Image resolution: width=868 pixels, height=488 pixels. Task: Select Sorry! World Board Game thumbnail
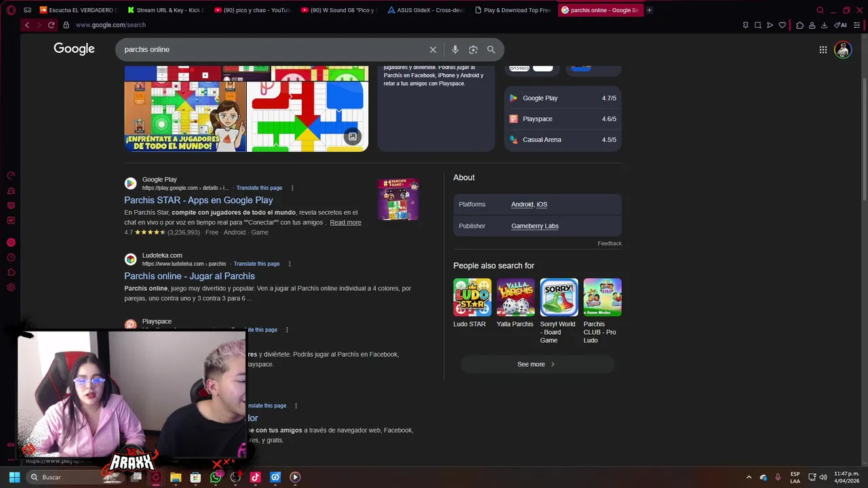(x=559, y=297)
